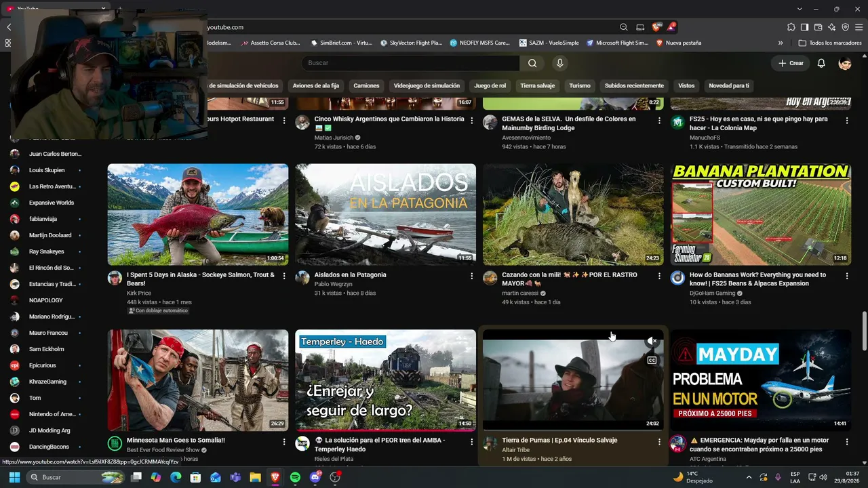This screenshot has height=488, width=868.
Task: Select the Vistos filter chip
Action: (x=686, y=86)
